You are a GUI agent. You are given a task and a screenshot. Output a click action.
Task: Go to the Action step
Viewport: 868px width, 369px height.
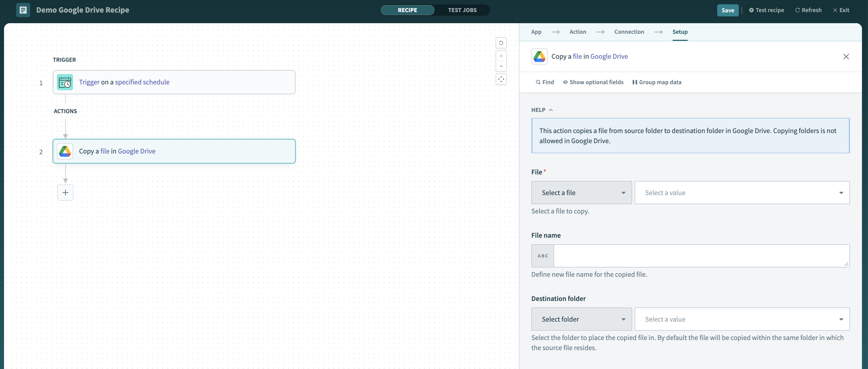577,32
